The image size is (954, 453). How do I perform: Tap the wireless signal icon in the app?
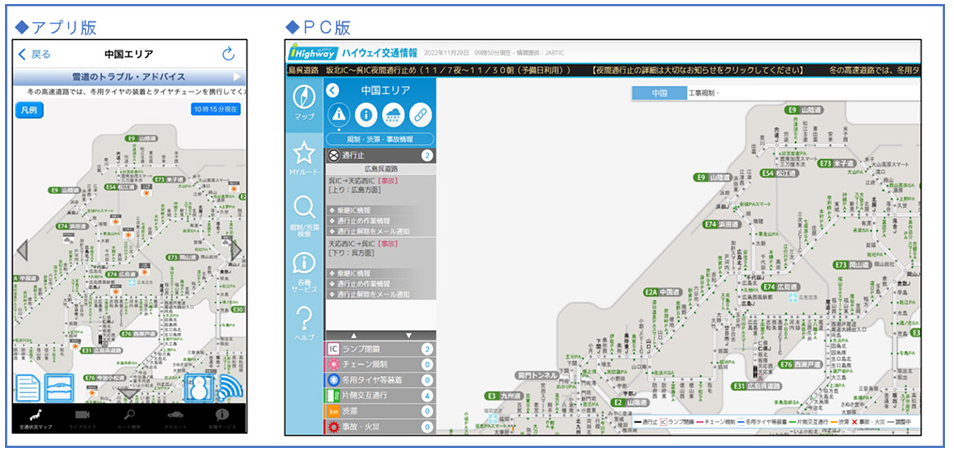pyautogui.click(x=231, y=388)
